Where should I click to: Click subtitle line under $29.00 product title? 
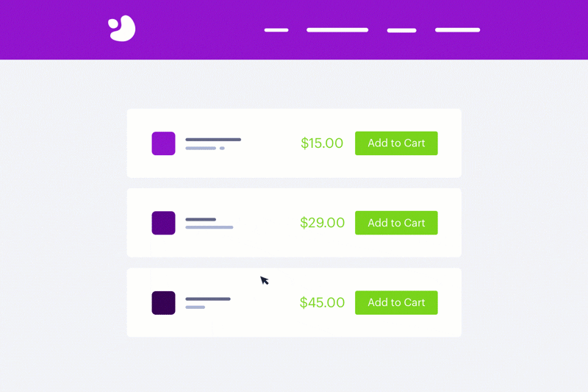(209, 227)
